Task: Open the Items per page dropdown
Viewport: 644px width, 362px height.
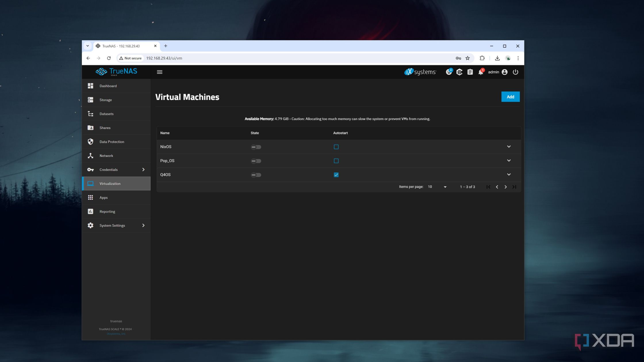Action: (x=437, y=187)
